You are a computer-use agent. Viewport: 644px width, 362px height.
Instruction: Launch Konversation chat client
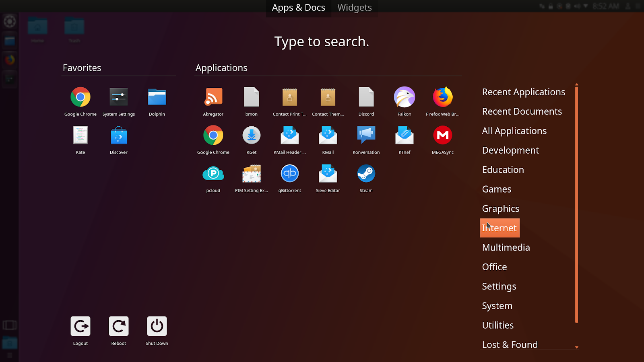coord(366,140)
